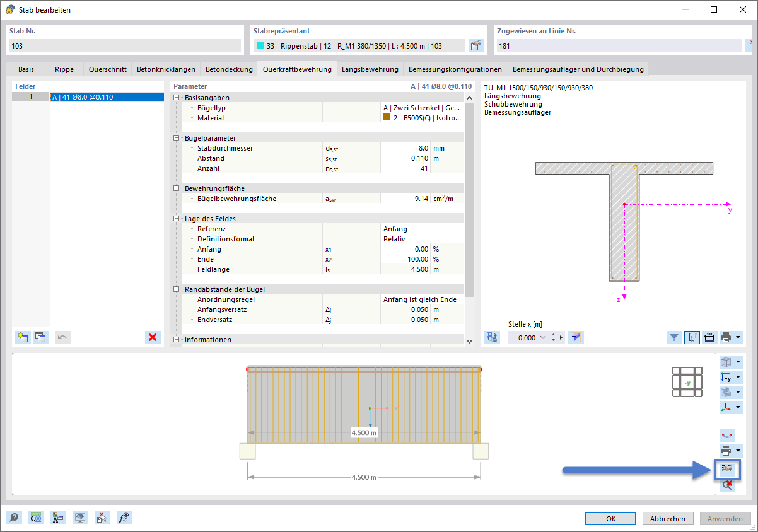
Task: Open the Stelle x value dropdown
Action: tap(544, 337)
